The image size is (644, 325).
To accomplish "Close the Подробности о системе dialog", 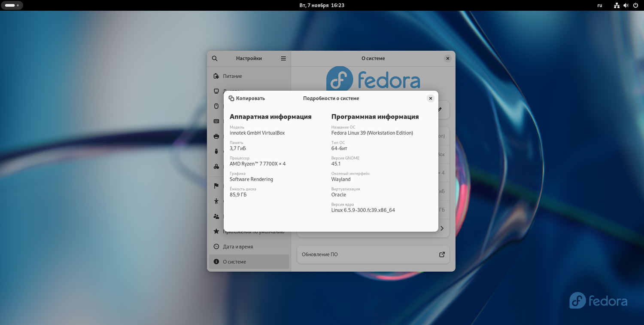I will (431, 98).
